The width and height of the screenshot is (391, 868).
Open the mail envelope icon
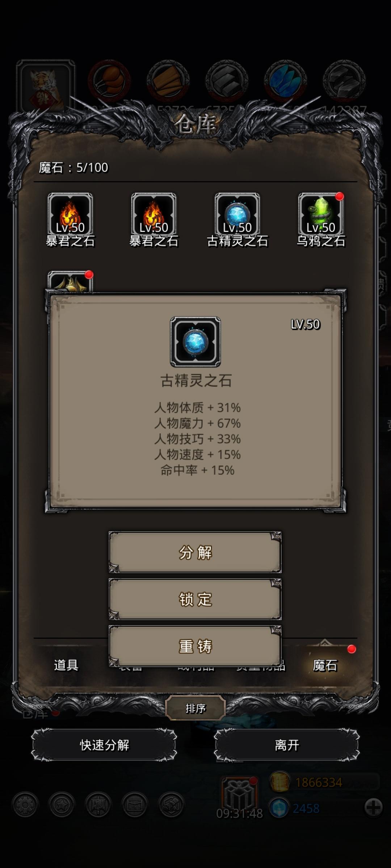coord(135,805)
